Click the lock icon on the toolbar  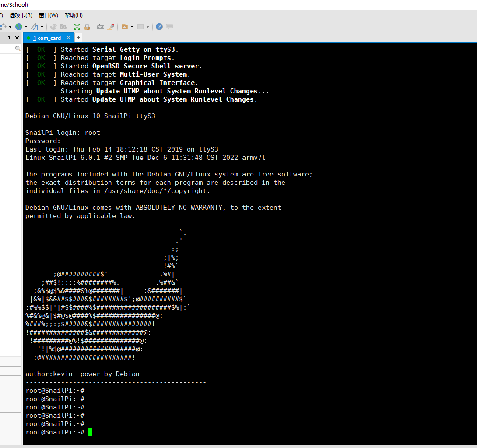coord(87,26)
